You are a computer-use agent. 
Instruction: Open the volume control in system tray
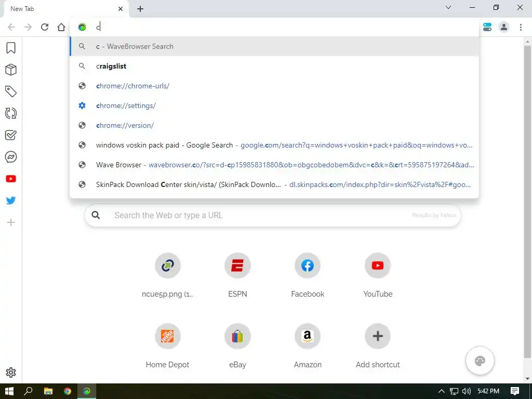coord(467,391)
